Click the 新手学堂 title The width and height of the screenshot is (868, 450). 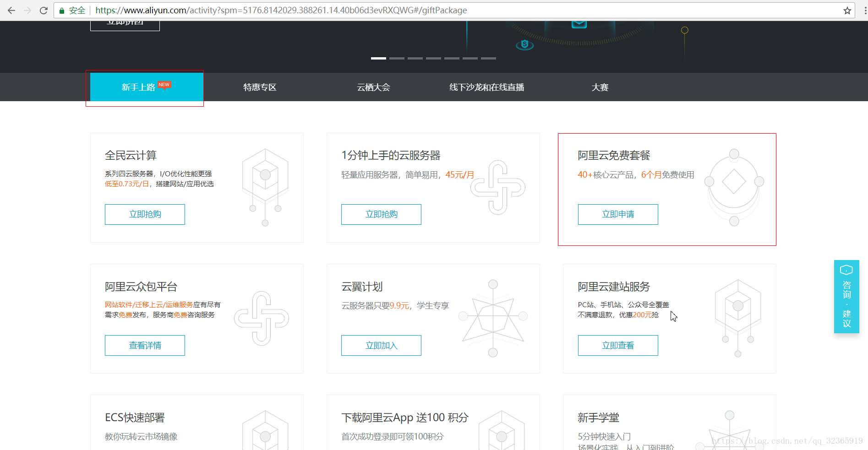click(x=598, y=417)
